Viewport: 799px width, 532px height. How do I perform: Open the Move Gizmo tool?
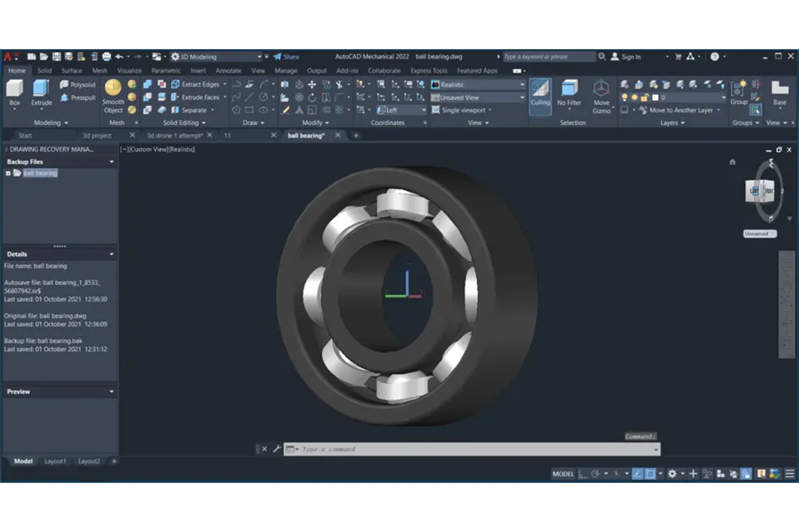(601, 96)
